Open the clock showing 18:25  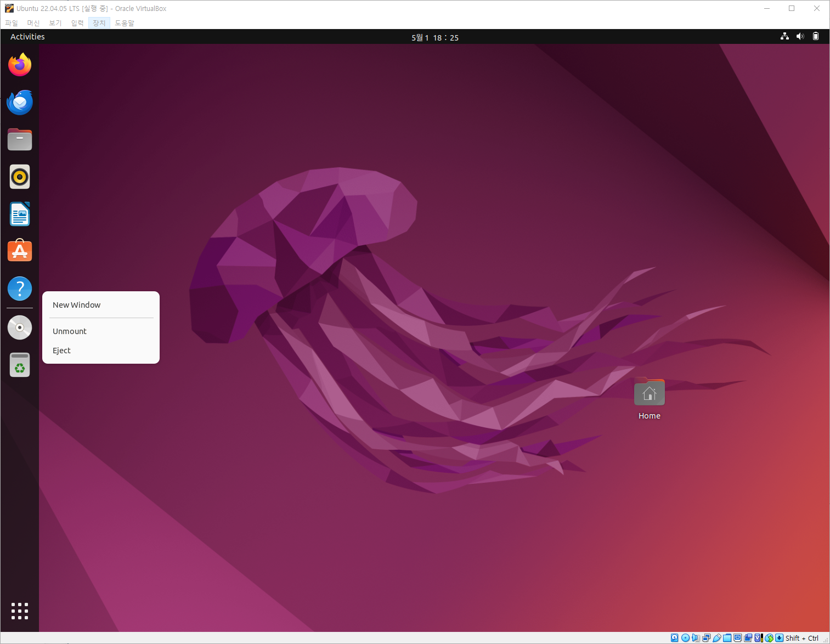point(435,37)
